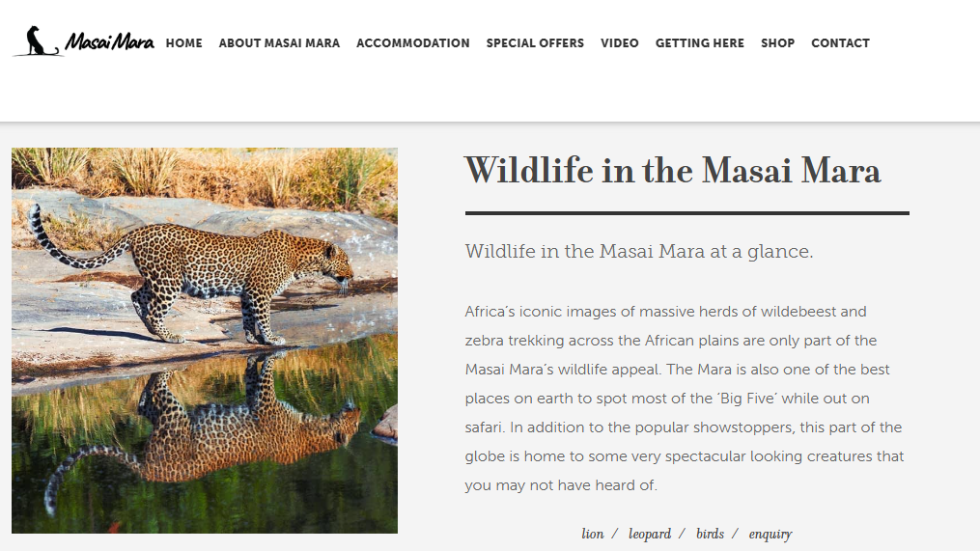Open the Contact page
This screenshot has height=551, width=980.
point(840,43)
